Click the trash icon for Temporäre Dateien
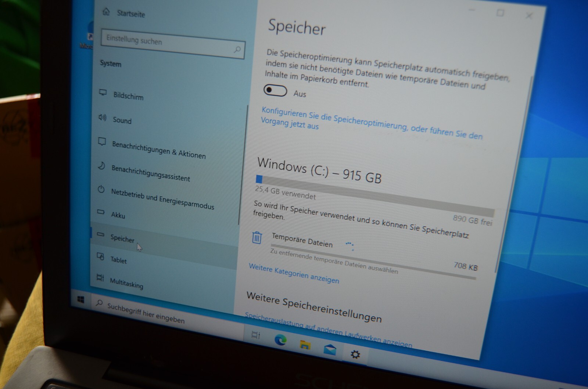Viewport: 588px width, 389px height. click(257, 238)
